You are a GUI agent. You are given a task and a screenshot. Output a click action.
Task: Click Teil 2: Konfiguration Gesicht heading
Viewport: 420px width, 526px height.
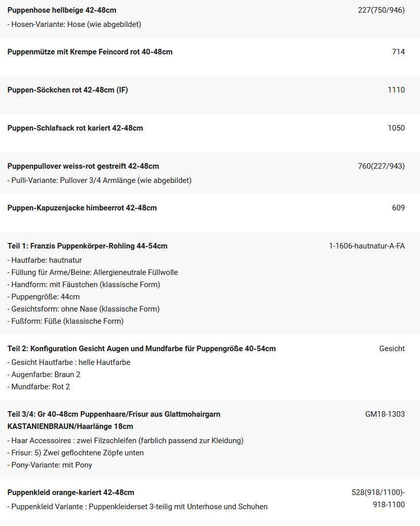(x=141, y=349)
